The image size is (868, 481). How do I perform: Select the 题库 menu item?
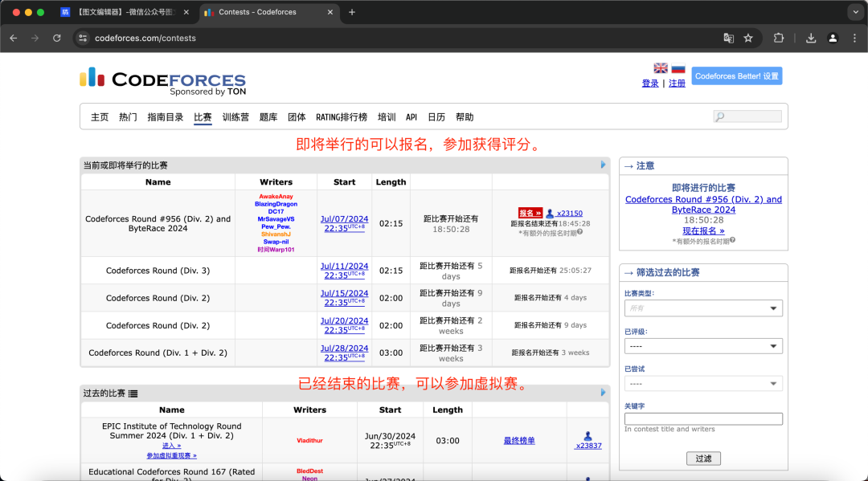267,116
